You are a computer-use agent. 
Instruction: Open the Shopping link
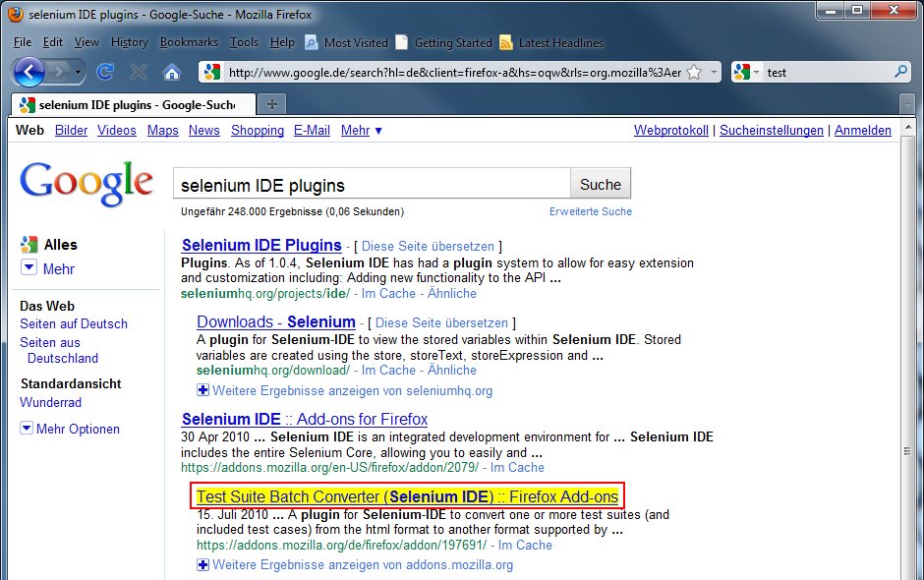click(x=258, y=131)
